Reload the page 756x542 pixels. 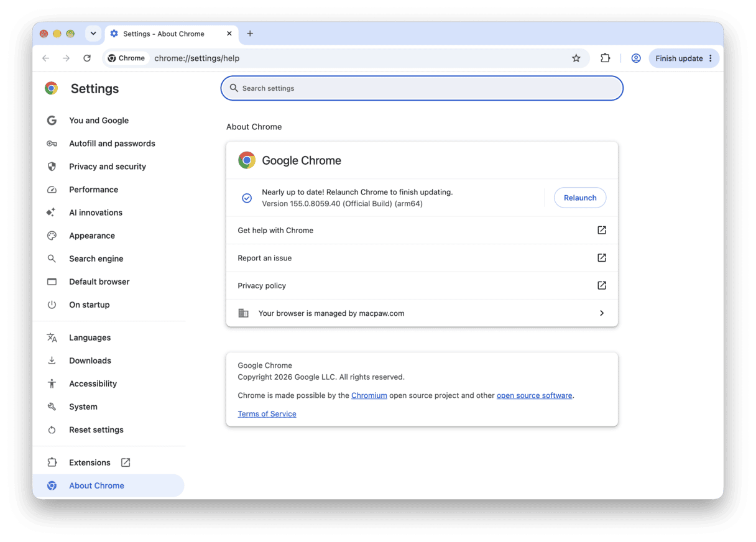coord(87,58)
